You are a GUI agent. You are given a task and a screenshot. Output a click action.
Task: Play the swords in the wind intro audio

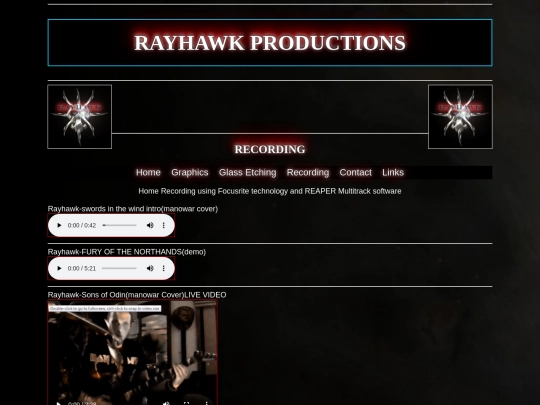[x=59, y=225]
